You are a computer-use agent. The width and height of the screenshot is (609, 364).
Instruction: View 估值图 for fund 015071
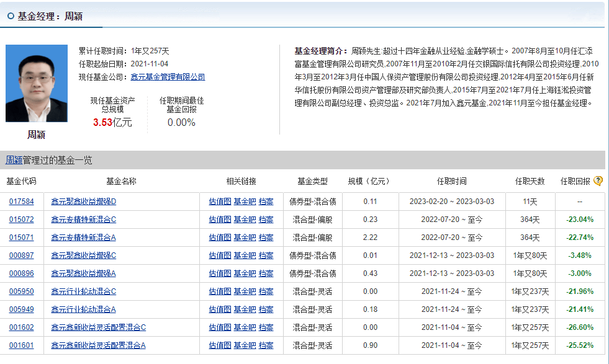click(x=220, y=237)
